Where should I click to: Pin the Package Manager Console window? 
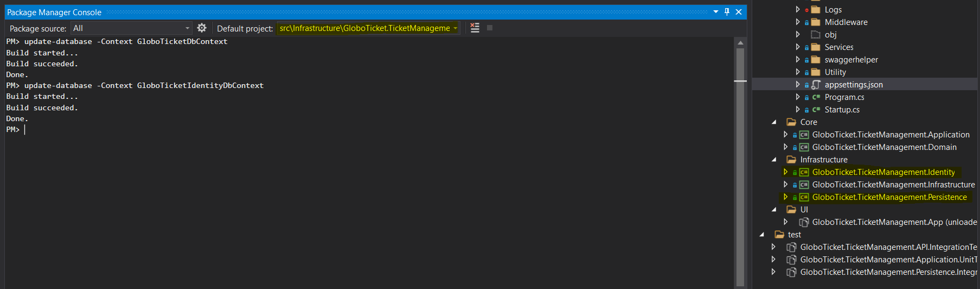click(727, 12)
